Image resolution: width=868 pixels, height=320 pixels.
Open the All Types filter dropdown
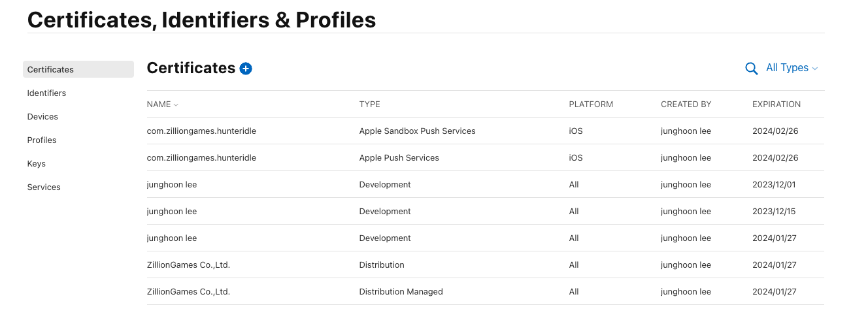792,68
